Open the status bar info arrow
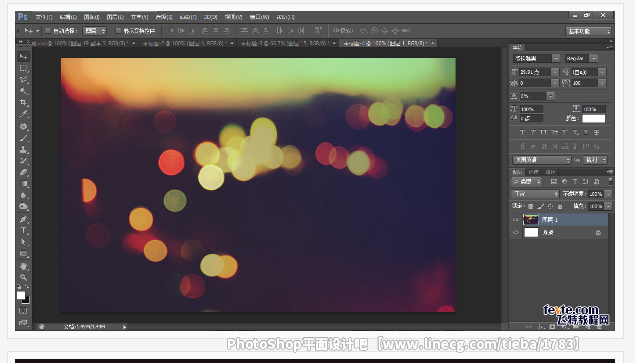635x363 pixels. point(124,327)
